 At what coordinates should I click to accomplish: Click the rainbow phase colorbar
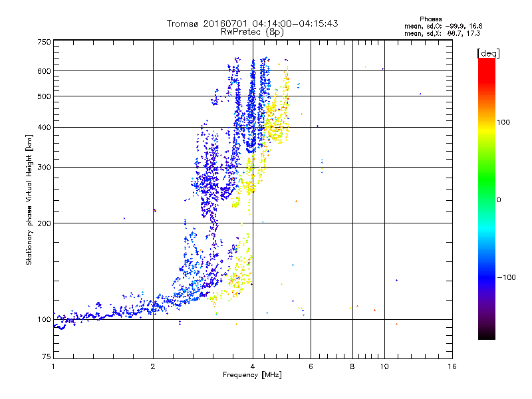tap(487, 198)
